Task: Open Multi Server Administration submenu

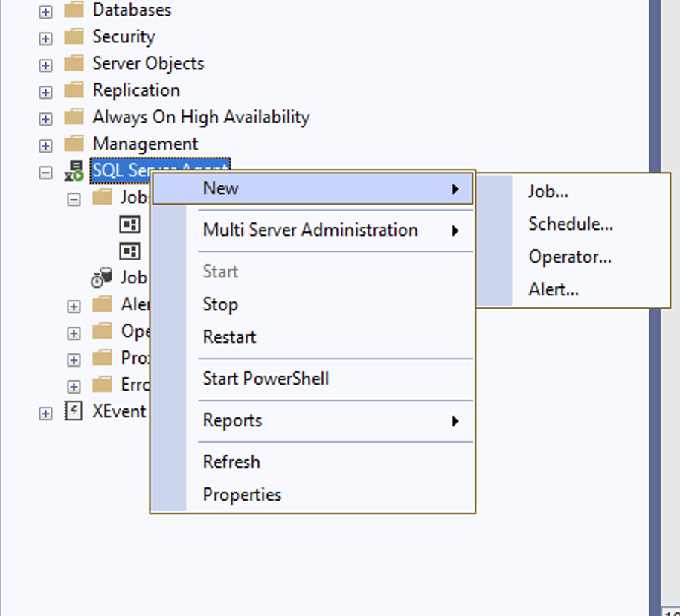Action: click(312, 230)
